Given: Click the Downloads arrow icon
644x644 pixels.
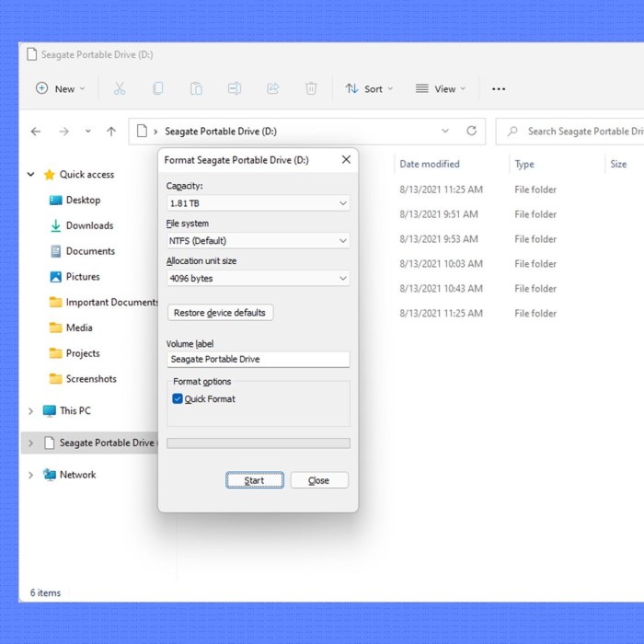Looking at the screenshot, I should point(55,226).
